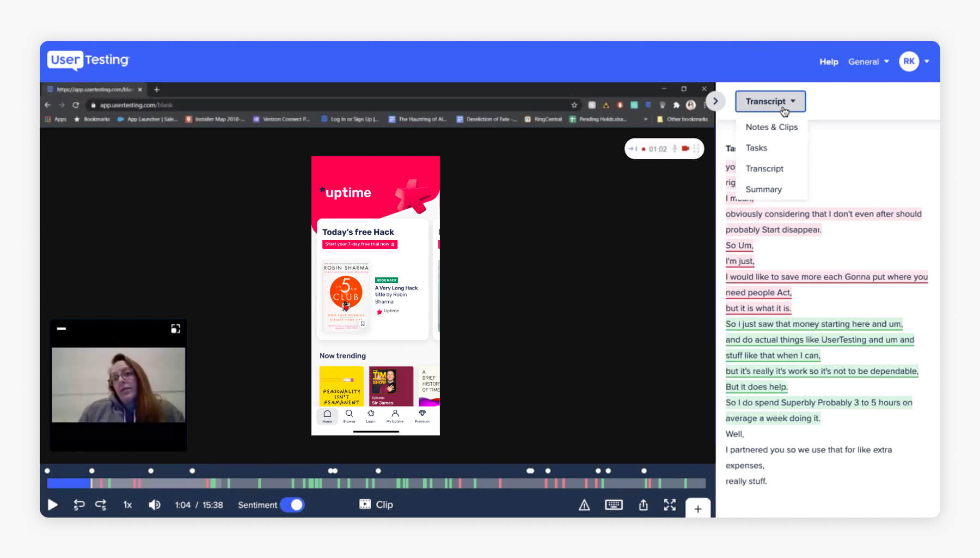The width and height of the screenshot is (980, 558).
Task: Click transcript text 'So I just saw that money'
Action: pos(772,324)
